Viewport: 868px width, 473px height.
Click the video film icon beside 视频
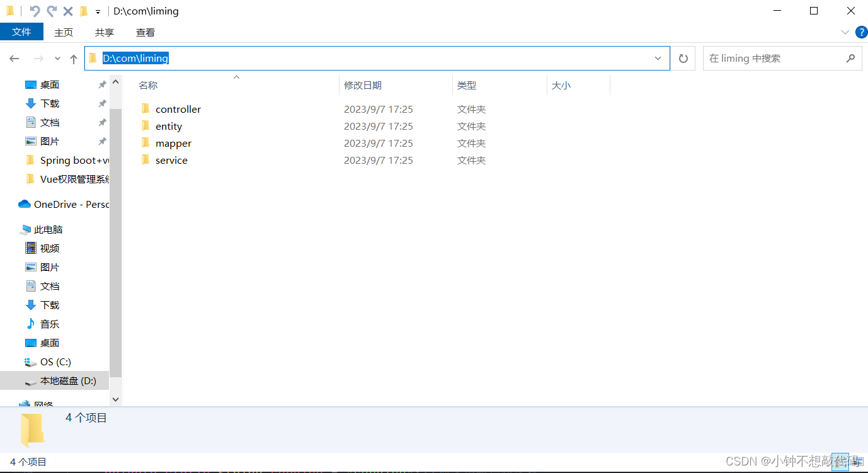pos(30,248)
